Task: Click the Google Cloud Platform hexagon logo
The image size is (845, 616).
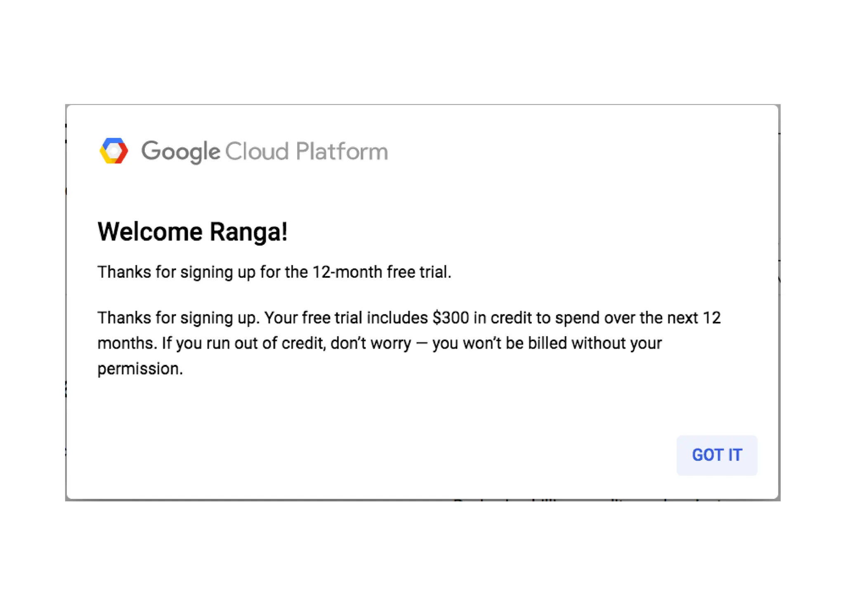Action: coord(114,151)
